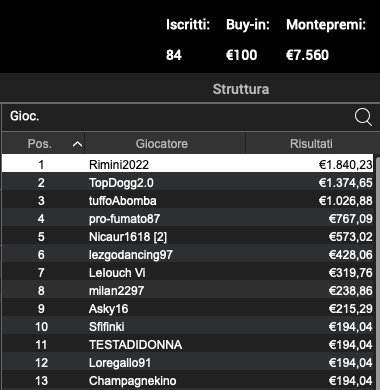Select player lezgodancing97 row

coord(188,254)
